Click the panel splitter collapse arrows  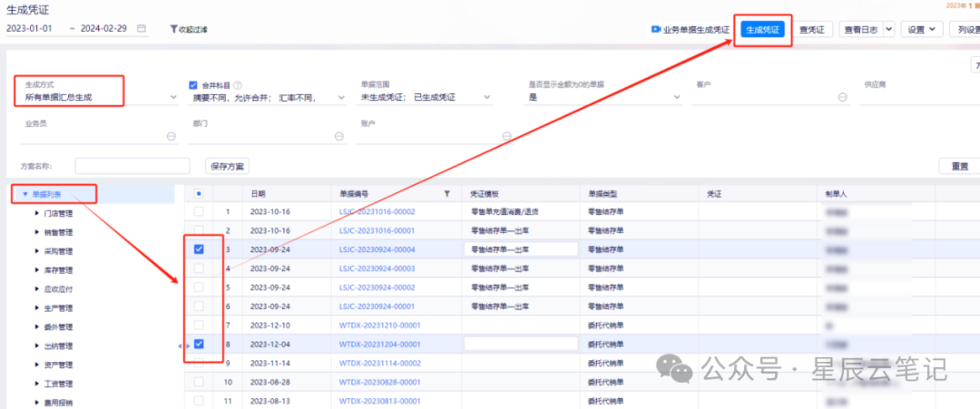[183, 346]
